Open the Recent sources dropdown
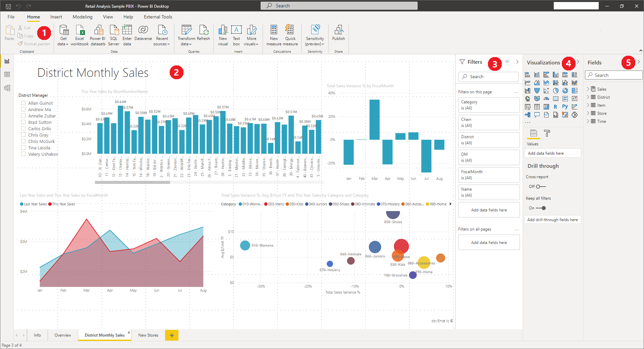The width and height of the screenshot is (644, 349). coord(162,35)
